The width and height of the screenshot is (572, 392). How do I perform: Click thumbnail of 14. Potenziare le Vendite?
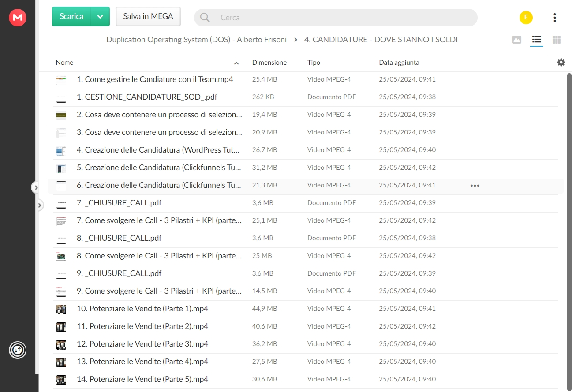click(61, 380)
